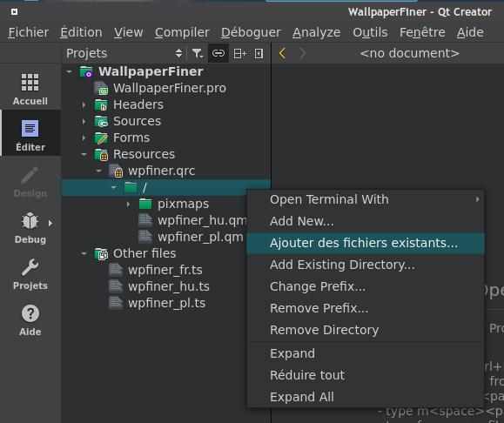The width and height of the screenshot is (504, 423).
Task: Choose Add New... in context menu
Action: coord(366,221)
